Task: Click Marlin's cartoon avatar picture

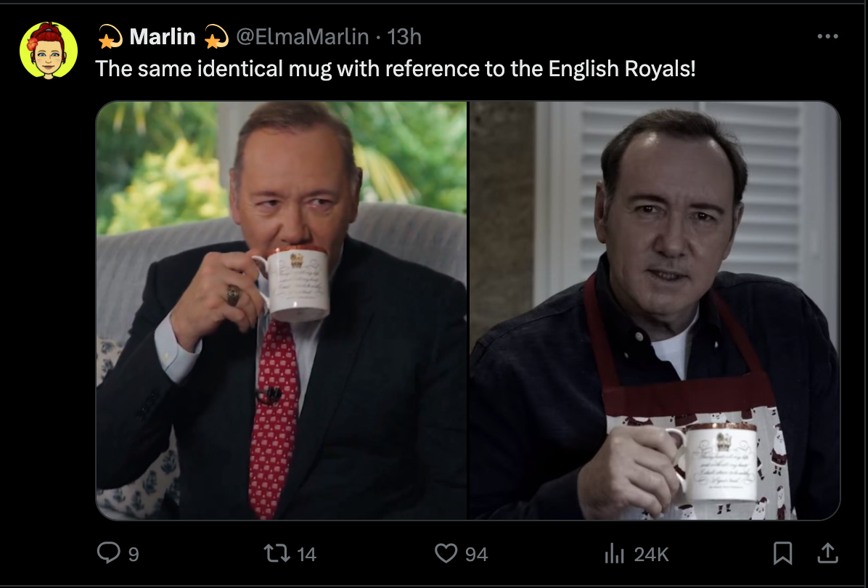Action: [49, 50]
